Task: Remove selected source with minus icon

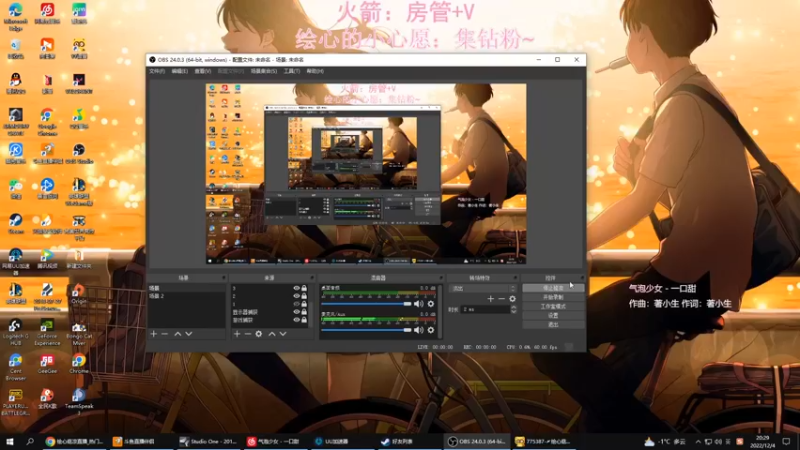Action: (x=247, y=334)
